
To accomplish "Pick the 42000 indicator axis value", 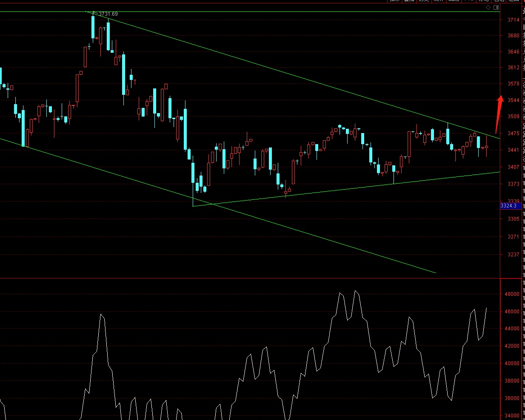I will (512, 346).
